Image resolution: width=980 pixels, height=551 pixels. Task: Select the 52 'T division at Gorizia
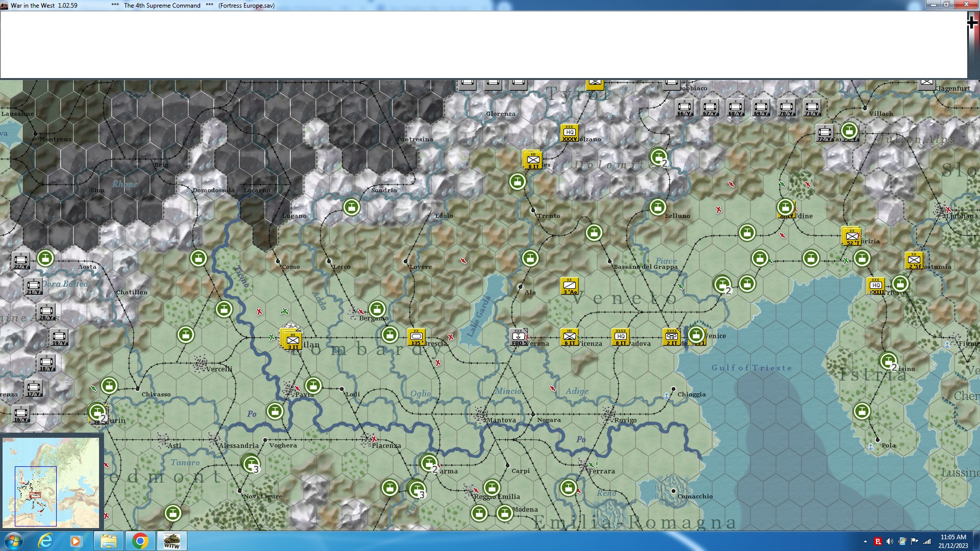point(851,236)
